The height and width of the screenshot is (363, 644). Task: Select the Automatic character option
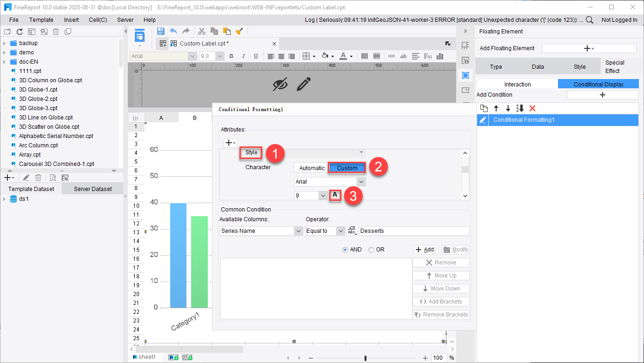[x=311, y=167]
